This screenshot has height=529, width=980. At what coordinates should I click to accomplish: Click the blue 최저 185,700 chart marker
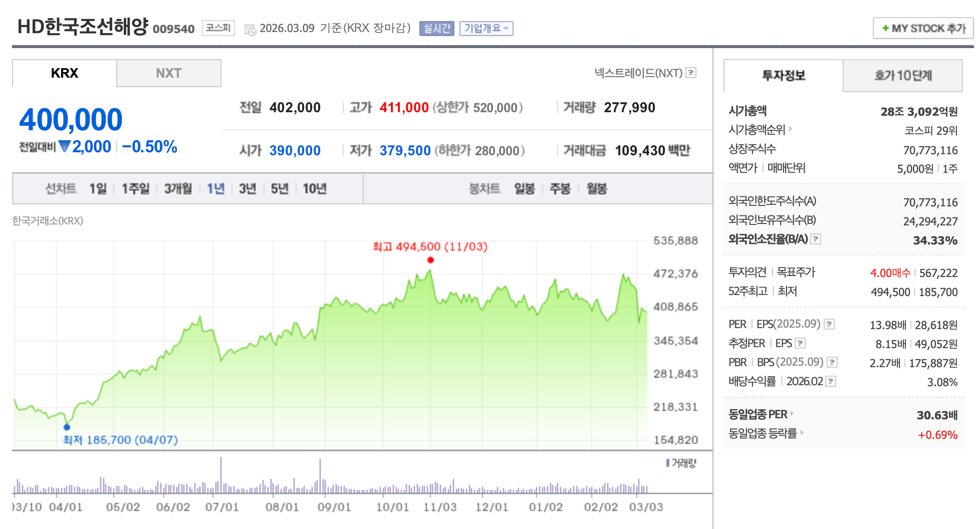coord(67,427)
